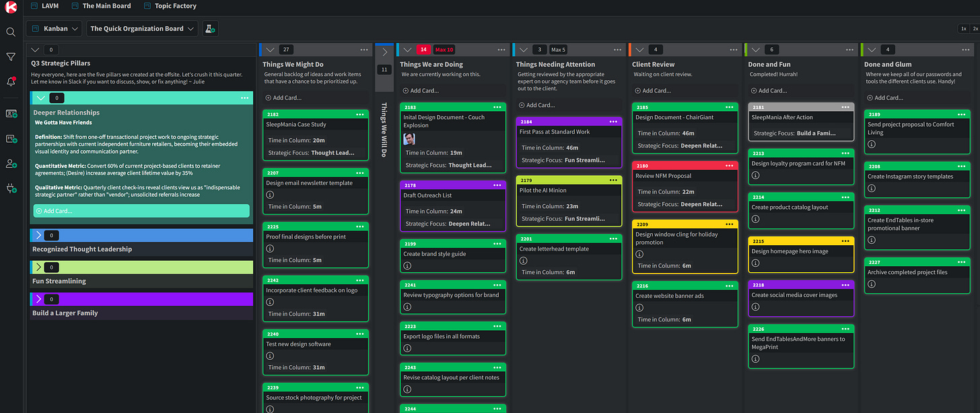Open three-dot menu on SleepMania Case Study card
Screen dimensions: 980x413
[360, 115]
